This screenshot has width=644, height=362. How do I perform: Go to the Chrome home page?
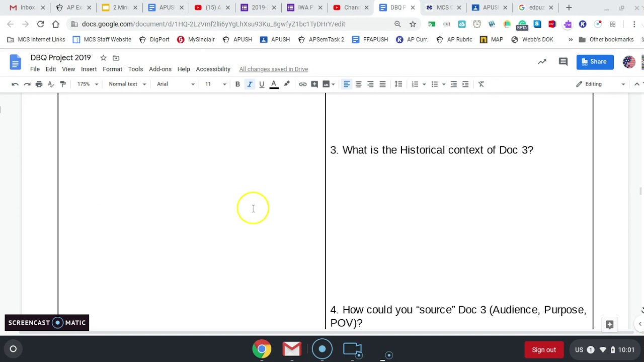click(56, 24)
